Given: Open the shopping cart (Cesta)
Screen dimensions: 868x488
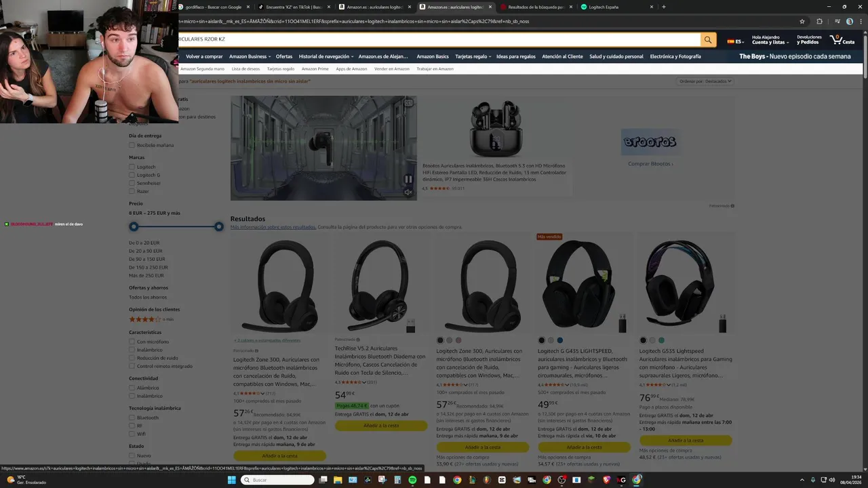Looking at the screenshot, I should (x=843, y=40).
